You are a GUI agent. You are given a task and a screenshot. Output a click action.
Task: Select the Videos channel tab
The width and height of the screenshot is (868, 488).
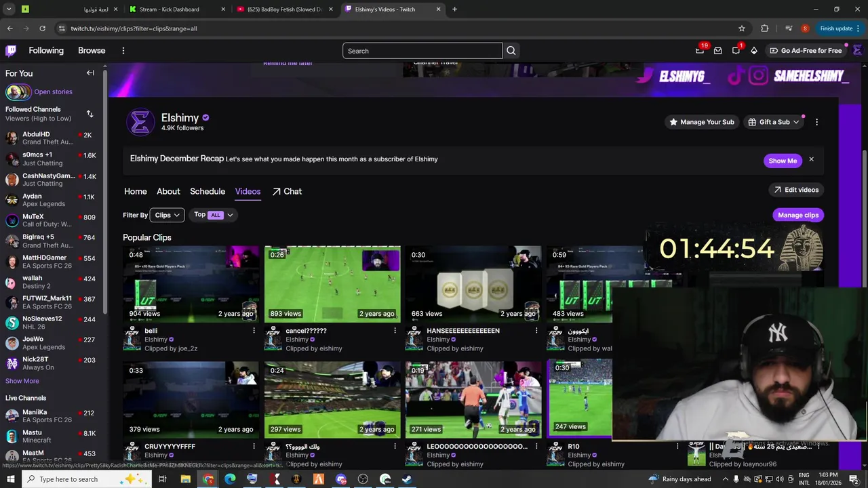(x=248, y=191)
